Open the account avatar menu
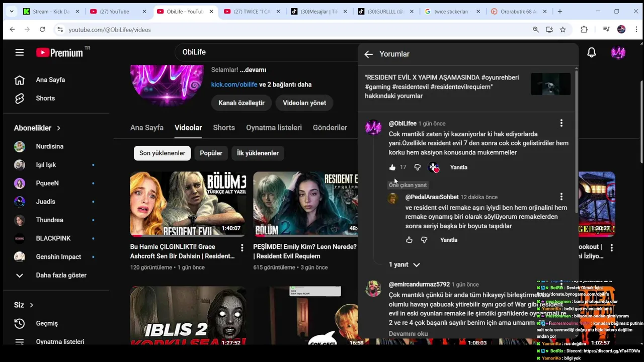 pyautogui.click(x=618, y=52)
